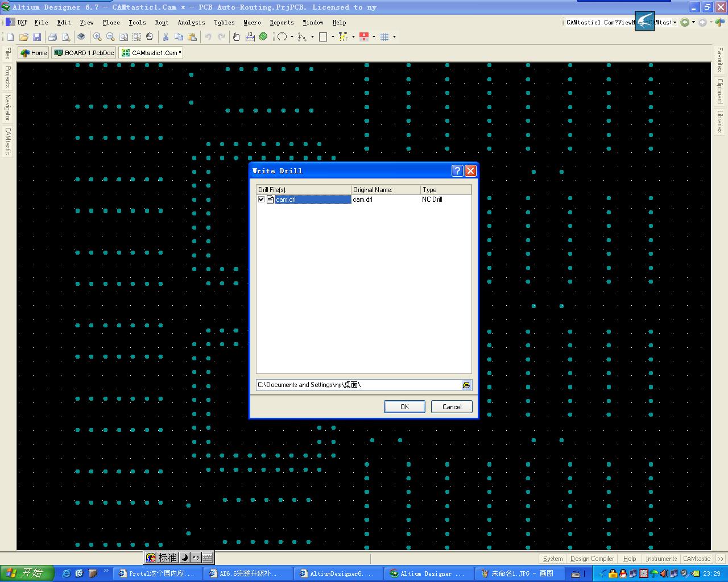
Task: Click OK in Write Drill dialog
Action: (404, 406)
